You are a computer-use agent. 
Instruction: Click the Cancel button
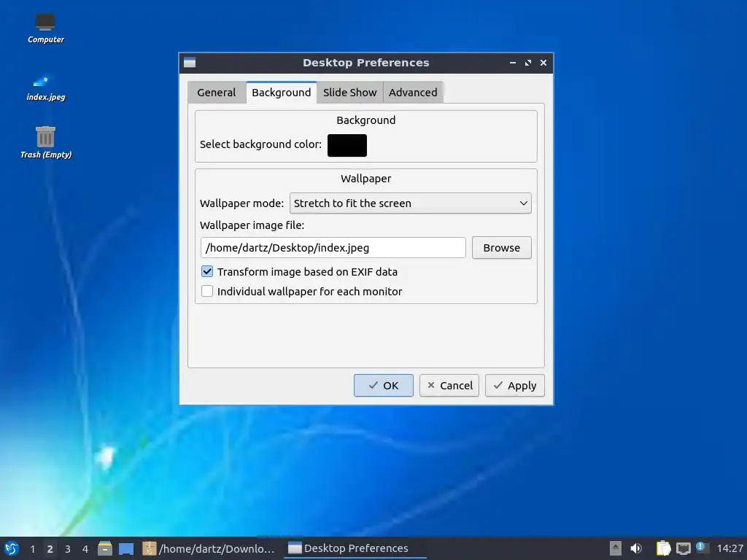tap(449, 385)
